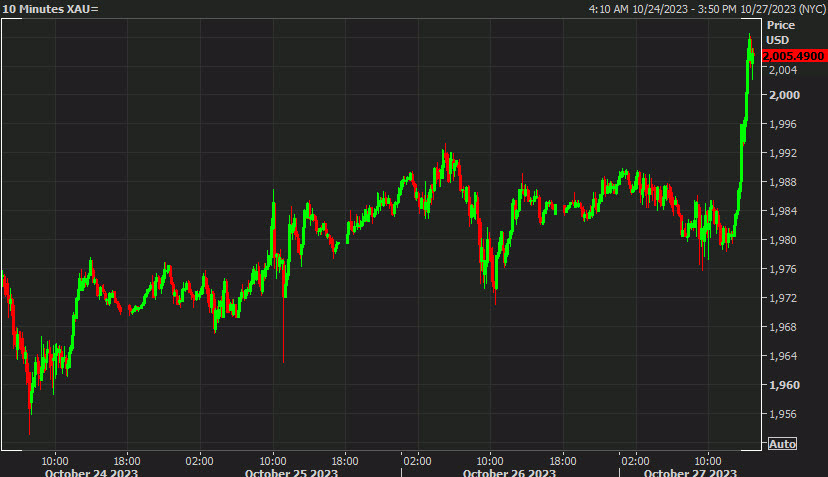Click the 1,996 price axis label

tap(784, 124)
